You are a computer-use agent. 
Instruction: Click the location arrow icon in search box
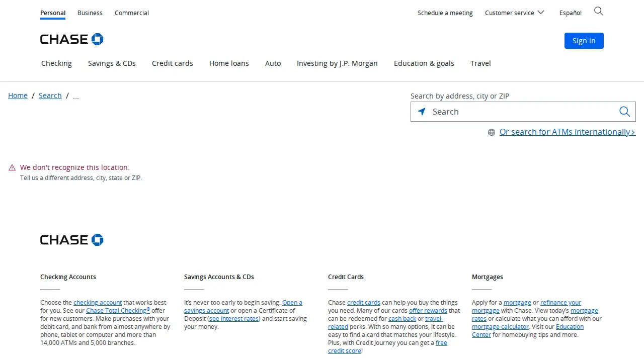(422, 112)
